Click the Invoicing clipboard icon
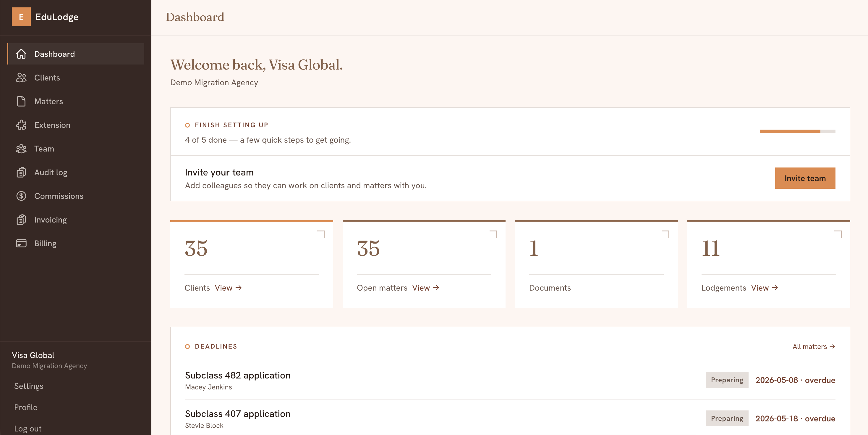Image resolution: width=868 pixels, height=435 pixels. (21, 220)
